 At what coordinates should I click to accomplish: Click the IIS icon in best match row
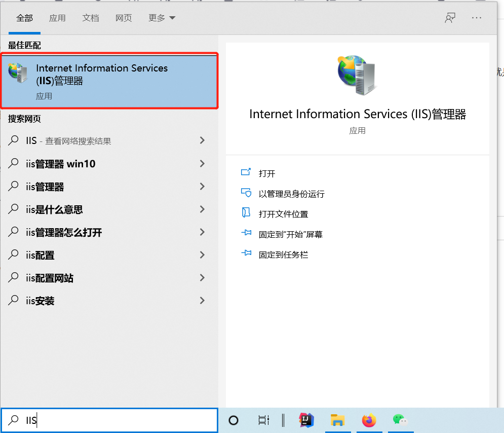18,73
